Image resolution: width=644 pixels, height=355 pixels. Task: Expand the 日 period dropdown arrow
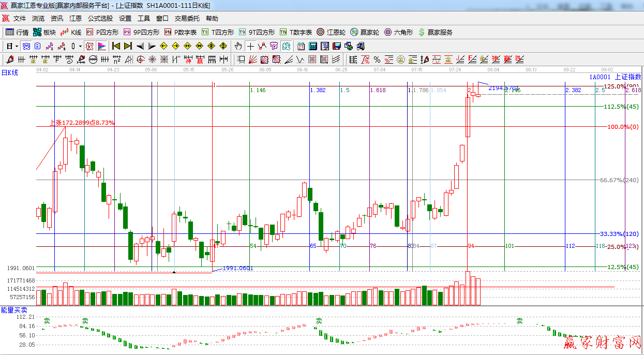(x=17, y=46)
